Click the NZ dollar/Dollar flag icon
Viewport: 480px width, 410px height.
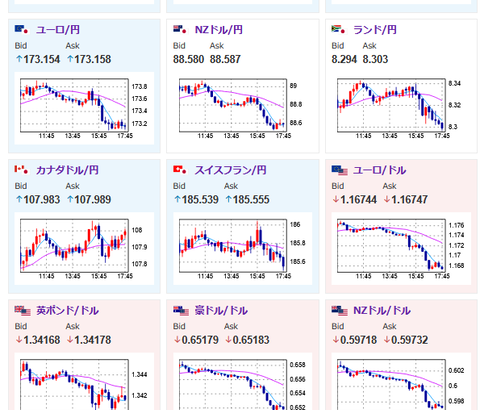coord(339,311)
